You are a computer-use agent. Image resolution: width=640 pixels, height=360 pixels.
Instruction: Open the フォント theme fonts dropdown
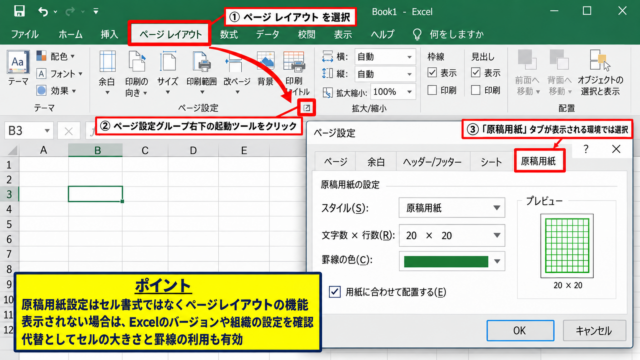pos(59,74)
